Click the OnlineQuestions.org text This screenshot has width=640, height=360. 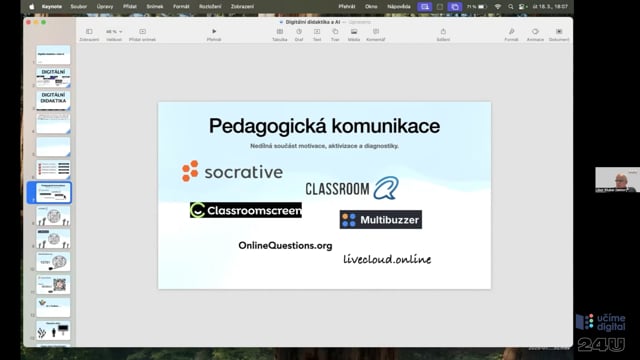tap(285, 245)
